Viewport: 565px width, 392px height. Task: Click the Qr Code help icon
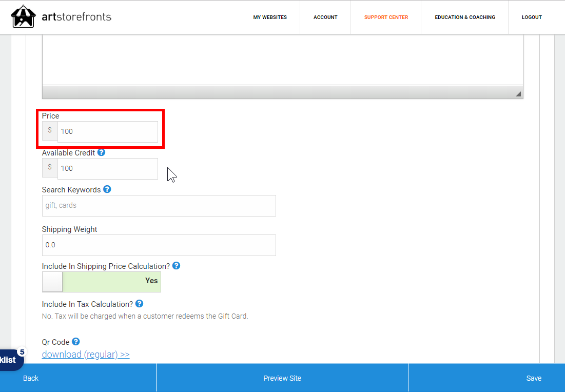pyautogui.click(x=75, y=342)
